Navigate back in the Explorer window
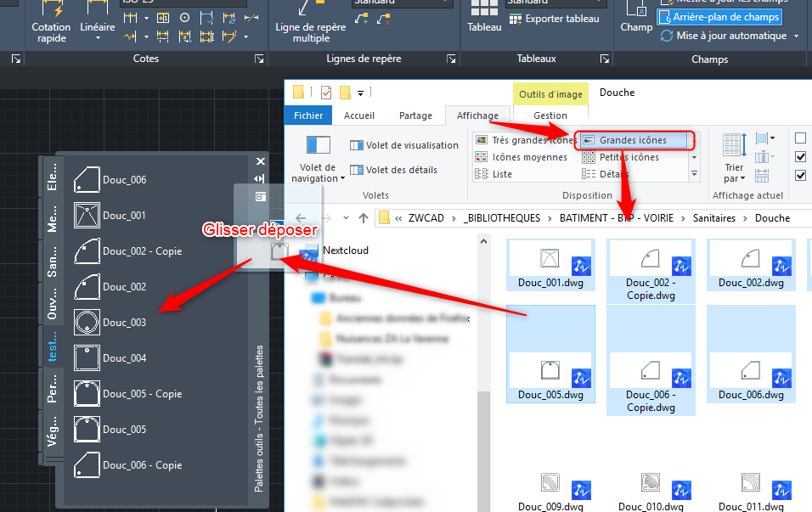 pyautogui.click(x=301, y=218)
